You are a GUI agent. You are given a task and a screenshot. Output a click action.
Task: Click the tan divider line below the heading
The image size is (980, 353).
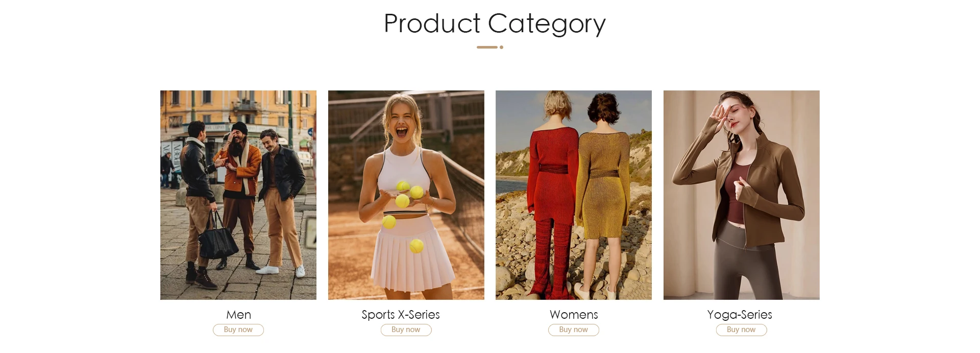point(487,47)
